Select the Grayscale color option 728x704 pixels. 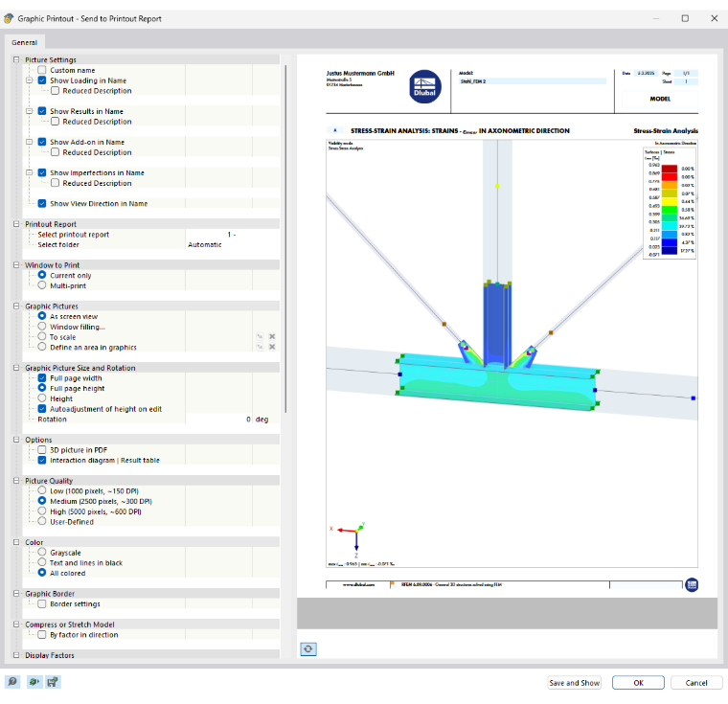pos(42,553)
